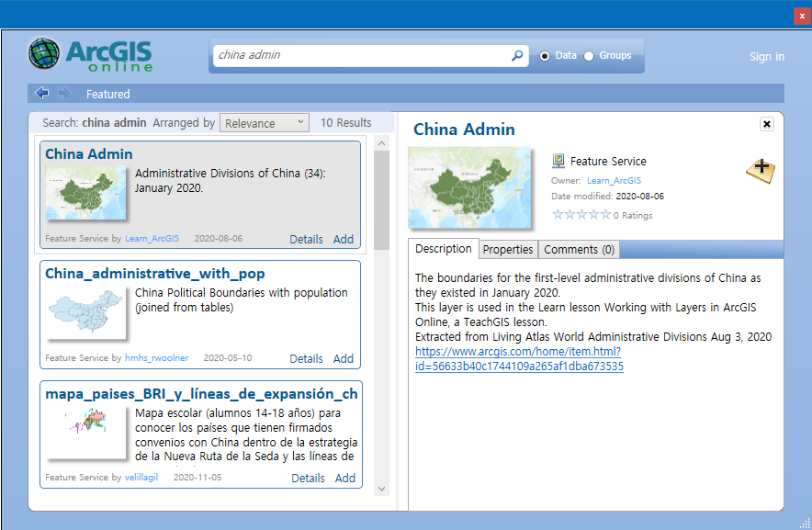The image size is (812, 530).
Task: Open hmhs_rwoolner owner link
Action: point(156,357)
